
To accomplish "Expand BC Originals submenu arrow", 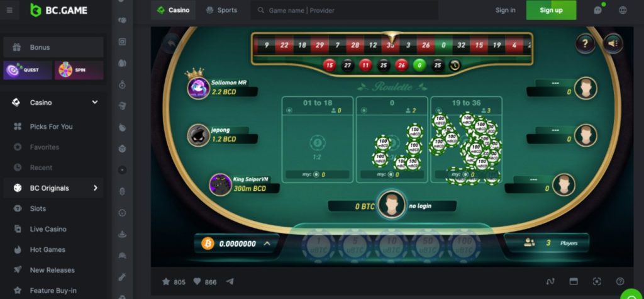I will [x=96, y=188].
